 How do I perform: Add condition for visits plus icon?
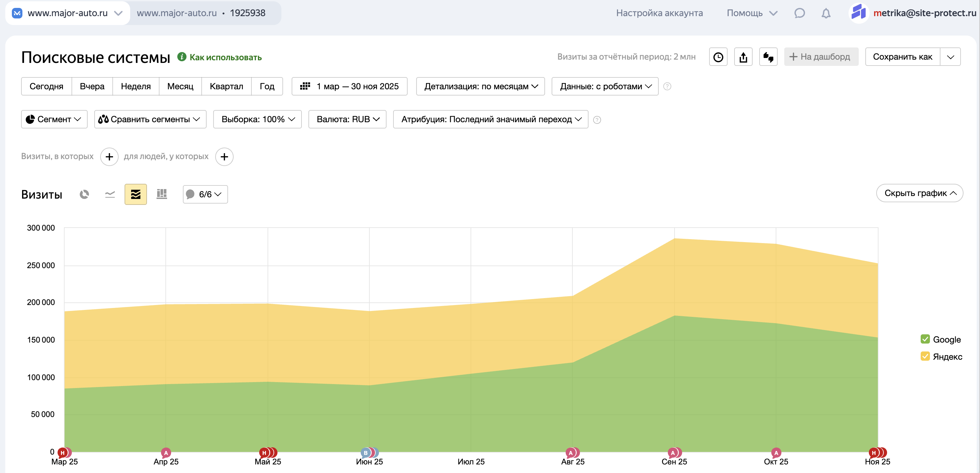[x=109, y=157]
